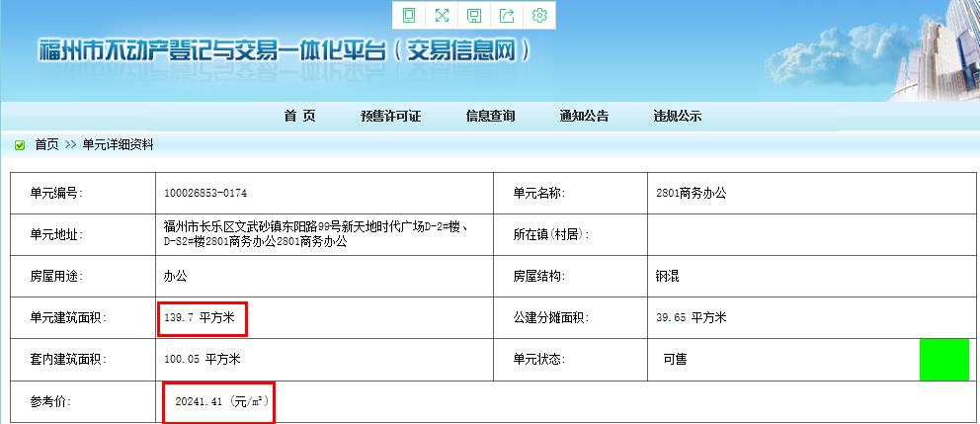Go to 信息查询 in the navigation bar
This screenshot has height=424, width=980.
click(x=491, y=116)
